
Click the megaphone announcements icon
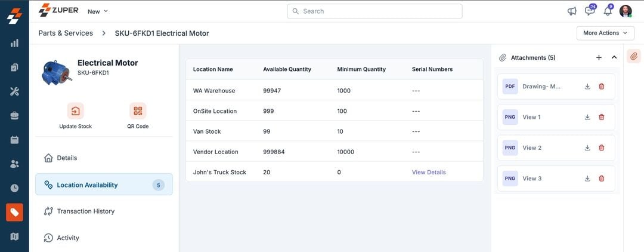(572, 11)
